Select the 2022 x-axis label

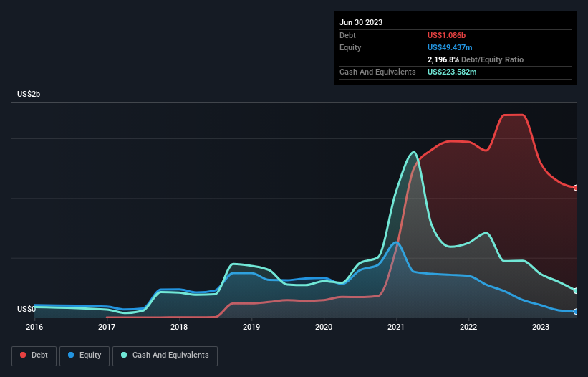pyautogui.click(x=468, y=327)
